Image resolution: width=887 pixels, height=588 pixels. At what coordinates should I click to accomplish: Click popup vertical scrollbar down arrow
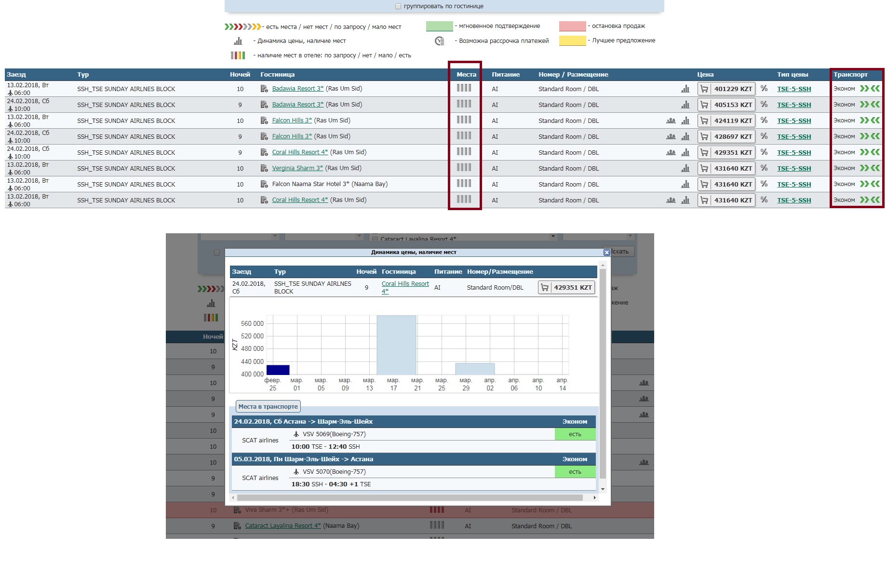(x=603, y=489)
